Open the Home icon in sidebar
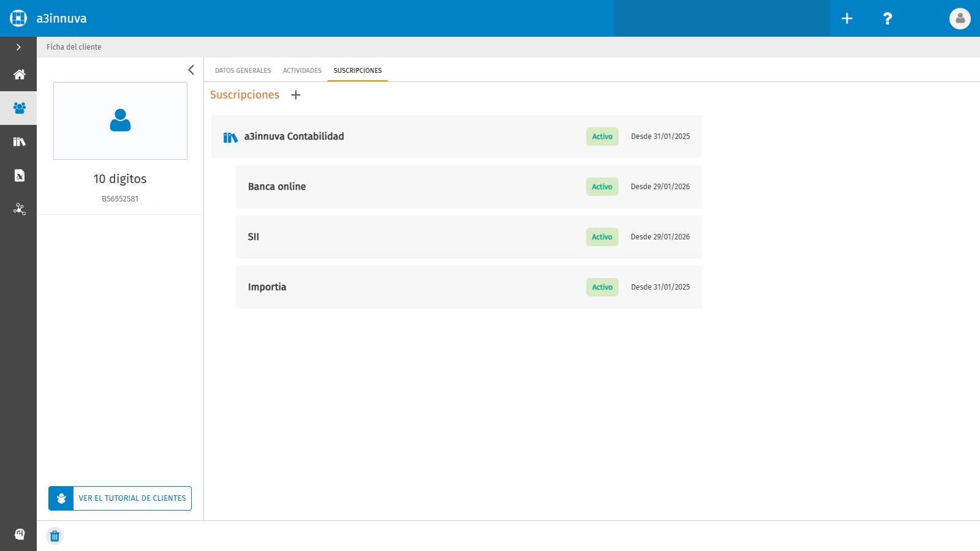The height and width of the screenshot is (551, 980). [19, 74]
